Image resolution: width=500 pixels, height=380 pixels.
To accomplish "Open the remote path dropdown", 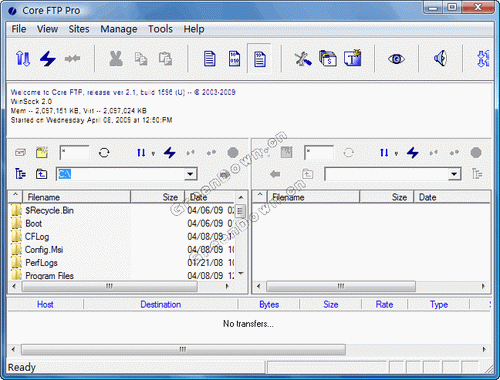I will click(x=454, y=174).
